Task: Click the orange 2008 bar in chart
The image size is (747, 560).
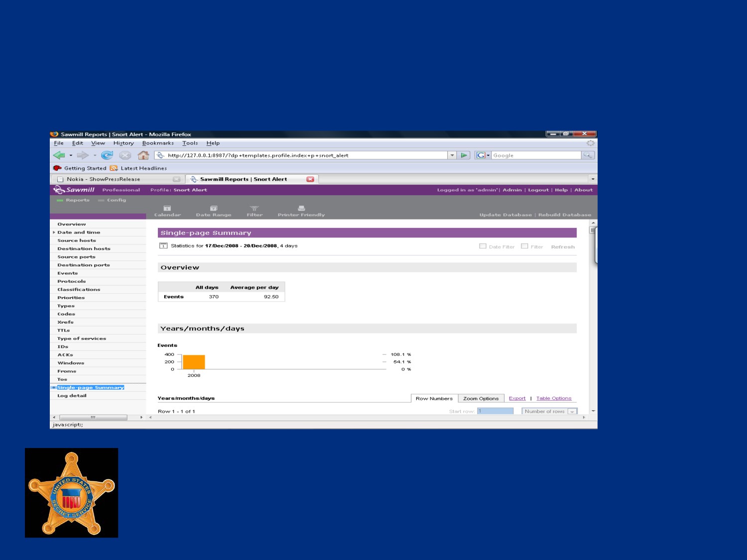Action: coord(194,362)
